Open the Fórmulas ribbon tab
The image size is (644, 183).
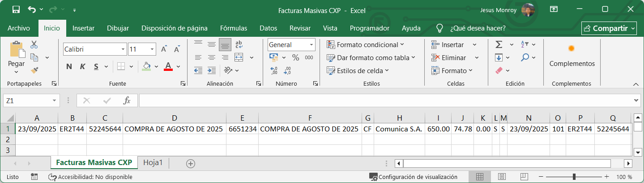pos(233,28)
